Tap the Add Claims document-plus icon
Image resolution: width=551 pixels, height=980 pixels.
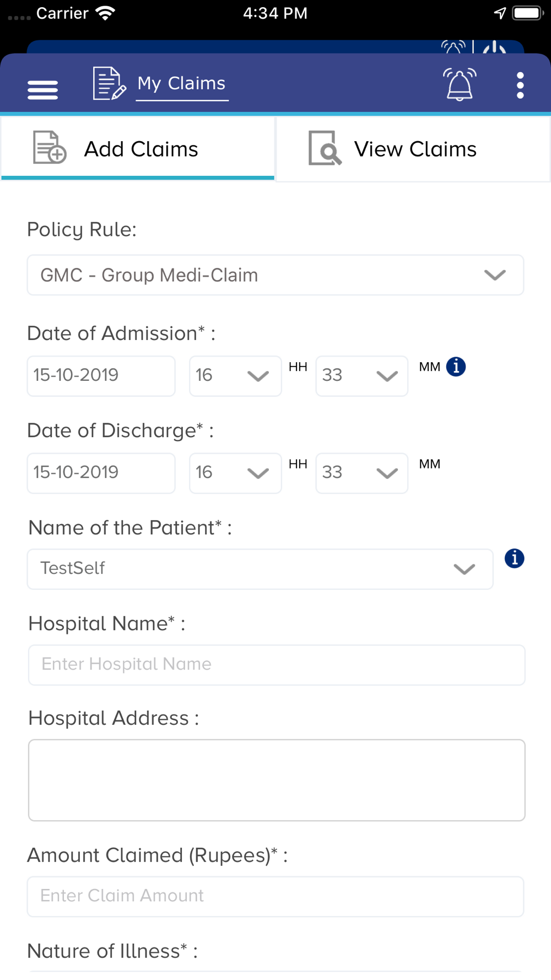50,147
